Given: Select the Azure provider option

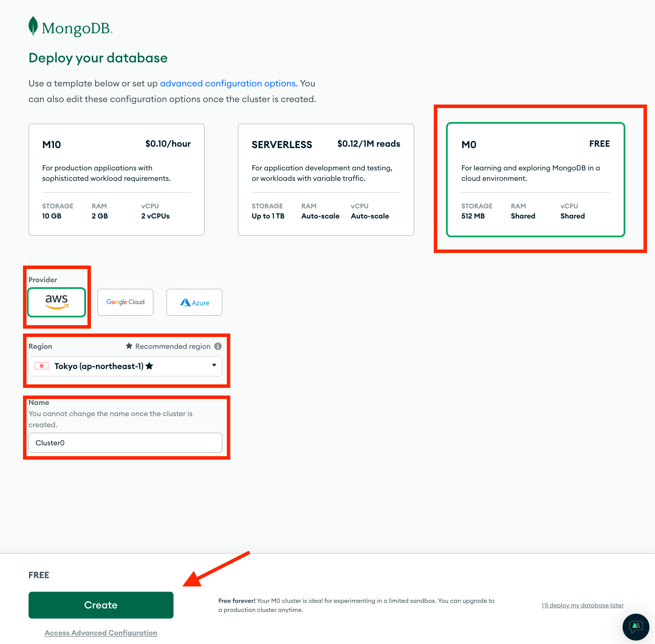Looking at the screenshot, I should (194, 302).
